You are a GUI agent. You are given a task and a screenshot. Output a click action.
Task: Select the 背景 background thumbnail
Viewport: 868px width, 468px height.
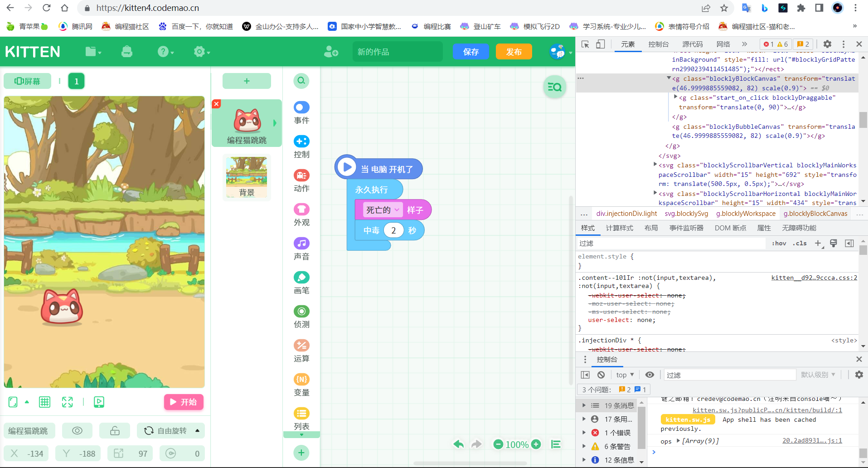[x=247, y=177]
